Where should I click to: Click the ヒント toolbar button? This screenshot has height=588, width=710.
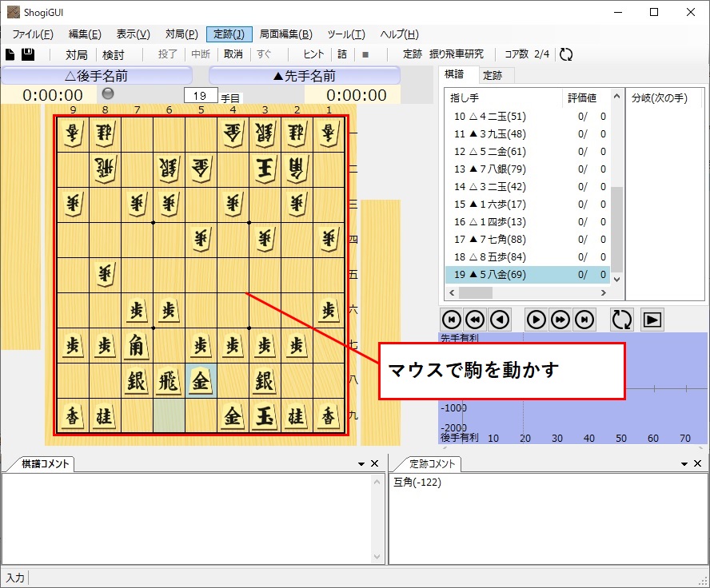pos(313,55)
